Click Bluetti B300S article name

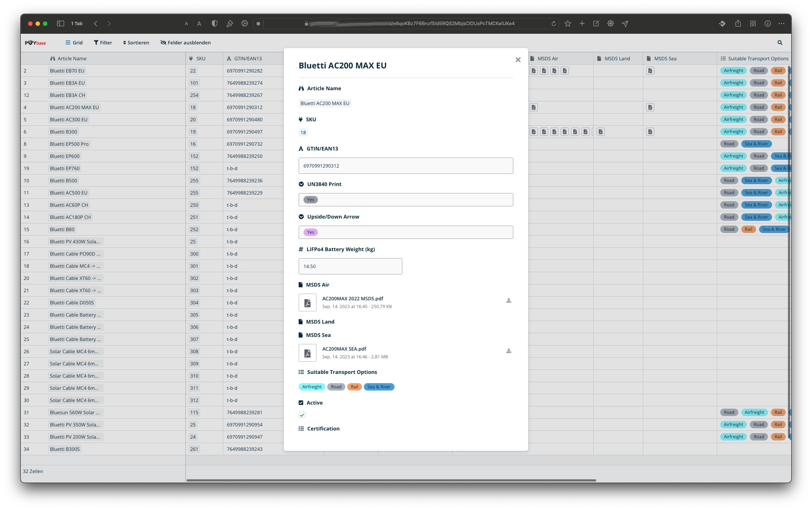click(65, 449)
